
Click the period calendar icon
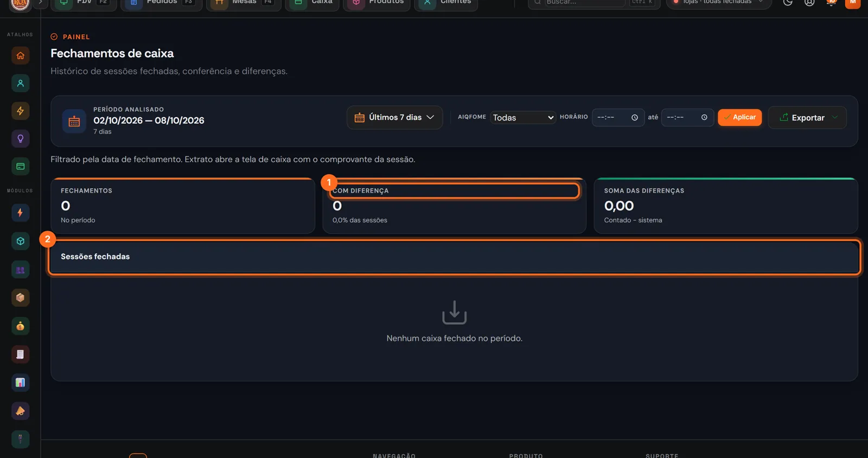(74, 122)
